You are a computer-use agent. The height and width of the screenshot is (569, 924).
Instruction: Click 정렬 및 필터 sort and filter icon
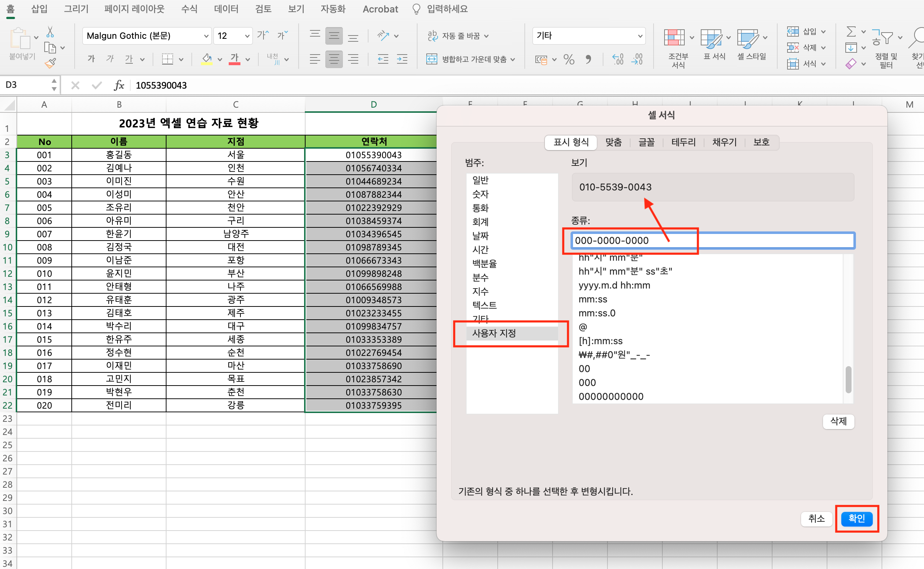886,48
